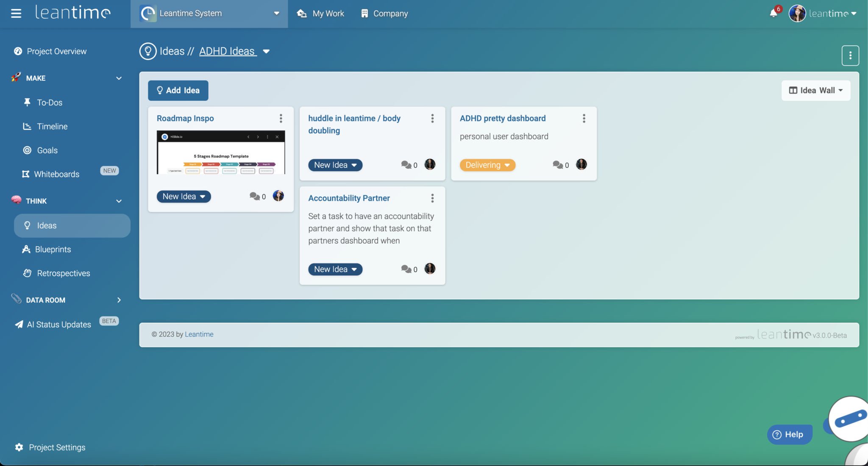Open AI Status Updates
The width and height of the screenshot is (868, 466).
(58, 324)
